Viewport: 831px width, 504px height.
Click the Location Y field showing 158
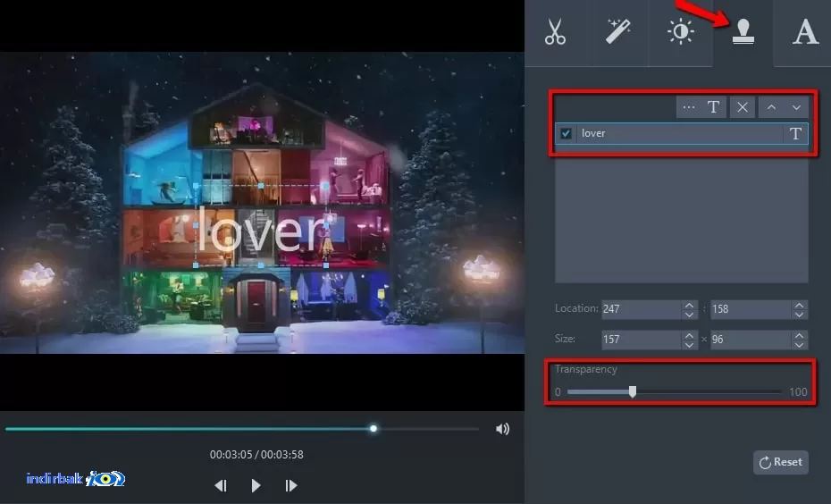[x=751, y=309]
